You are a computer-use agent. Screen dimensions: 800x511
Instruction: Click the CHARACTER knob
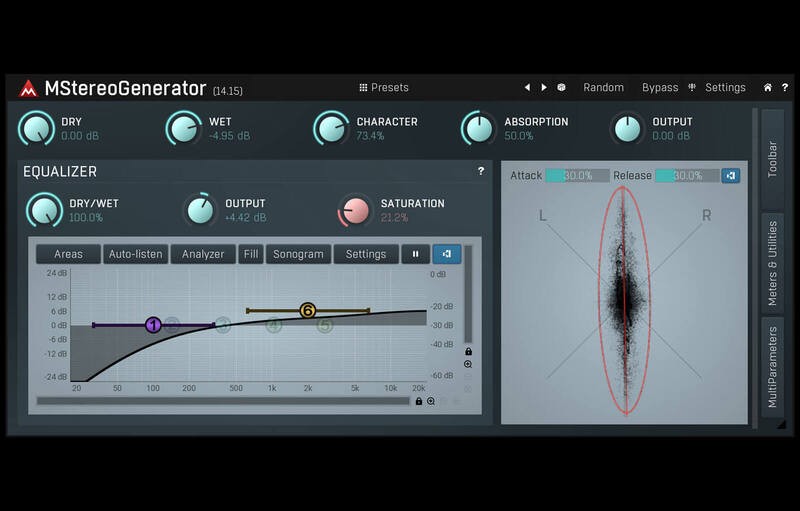pos(331,129)
